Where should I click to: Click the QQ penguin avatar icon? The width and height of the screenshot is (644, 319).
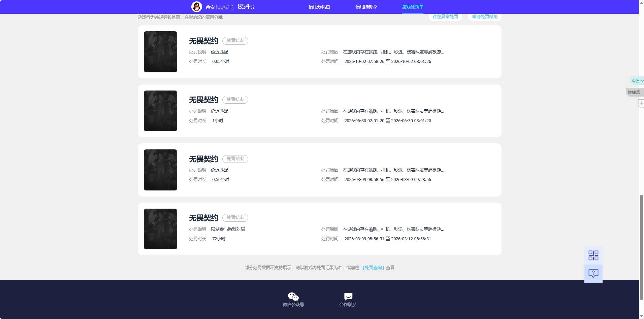tap(197, 7)
